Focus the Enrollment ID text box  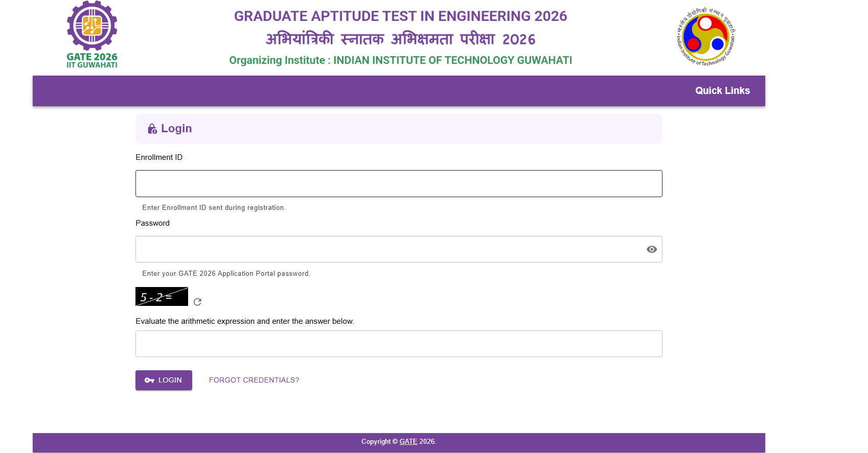point(399,184)
